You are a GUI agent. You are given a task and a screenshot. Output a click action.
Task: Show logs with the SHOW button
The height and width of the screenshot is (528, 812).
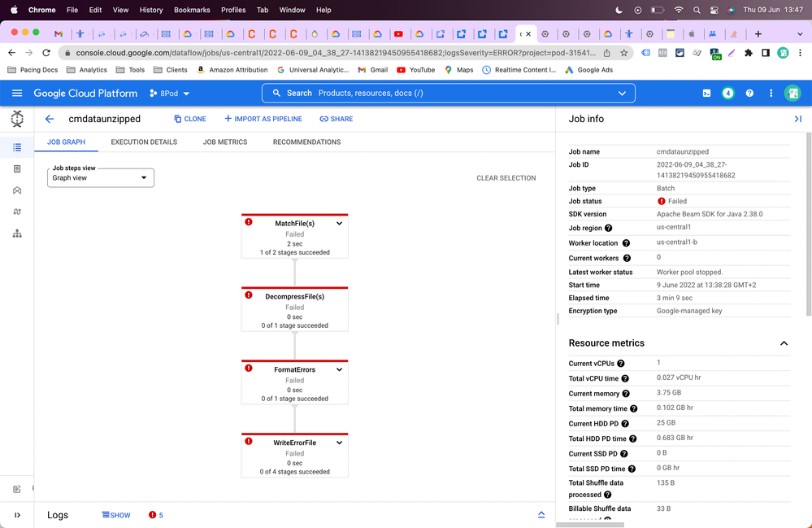point(116,515)
